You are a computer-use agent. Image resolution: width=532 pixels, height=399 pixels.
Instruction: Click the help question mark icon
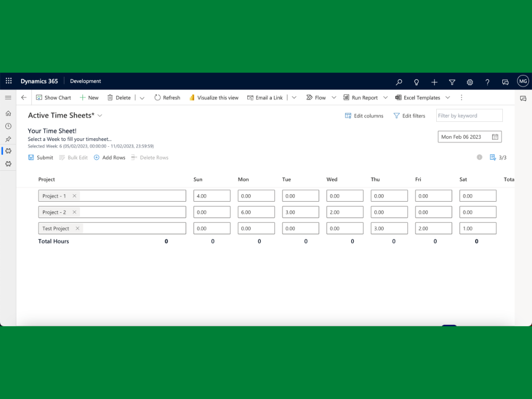[x=487, y=81]
